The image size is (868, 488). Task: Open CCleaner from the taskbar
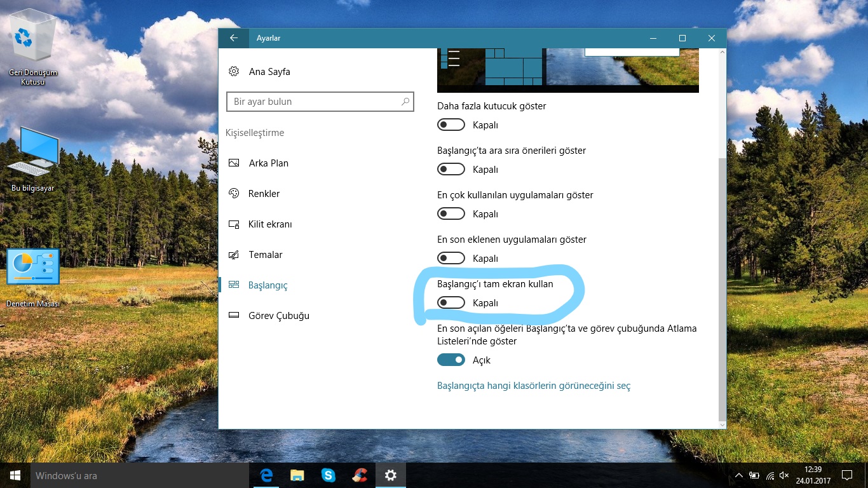click(360, 475)
